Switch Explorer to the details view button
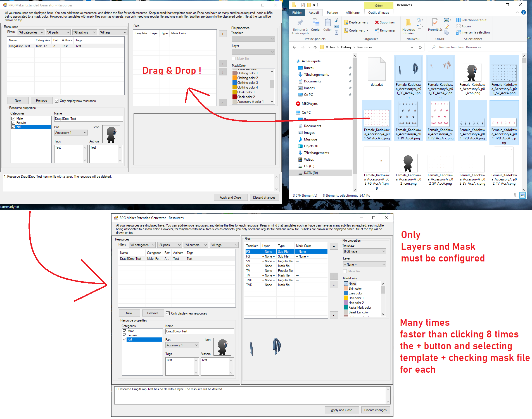Screen dimensions: 532x419 [516, 195]
